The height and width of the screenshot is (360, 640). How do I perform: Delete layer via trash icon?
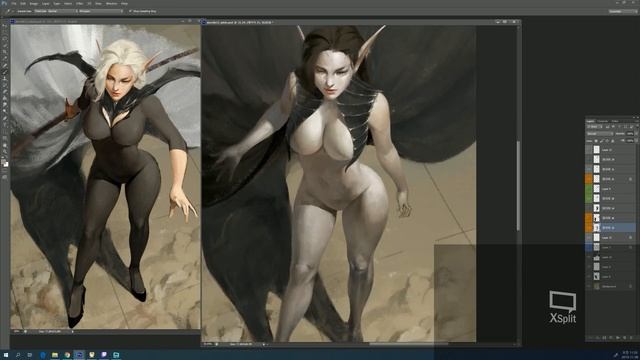tap(631, 338)
